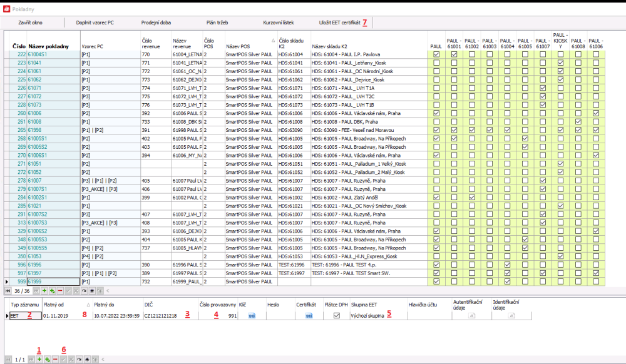Image resolution: width=626 pixels, height=364 pixels.
Task: Add new pokladna with upper green plus
Action: click(44, 291)
